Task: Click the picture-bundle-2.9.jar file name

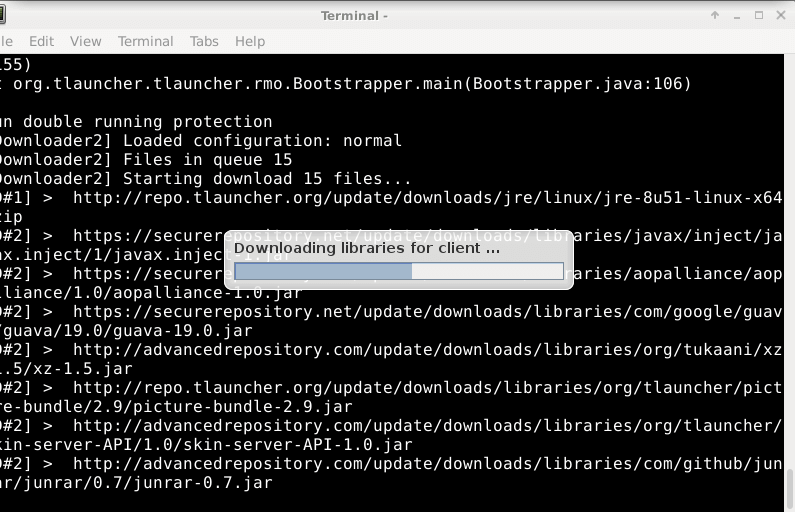Action: coord(242,407)
